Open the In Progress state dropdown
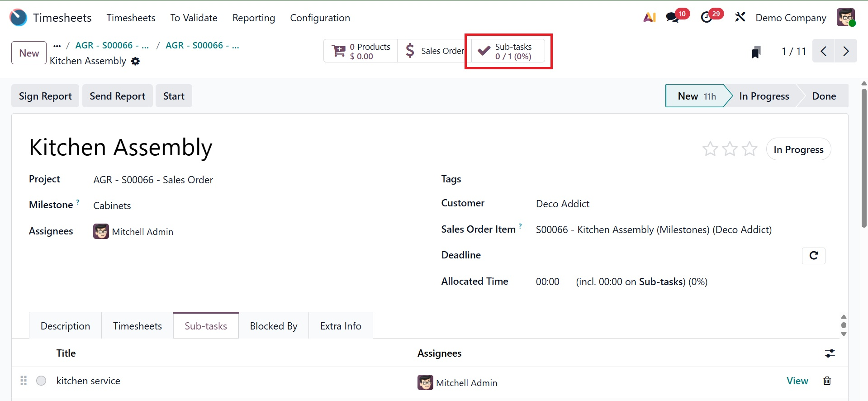 coord(798,149)
